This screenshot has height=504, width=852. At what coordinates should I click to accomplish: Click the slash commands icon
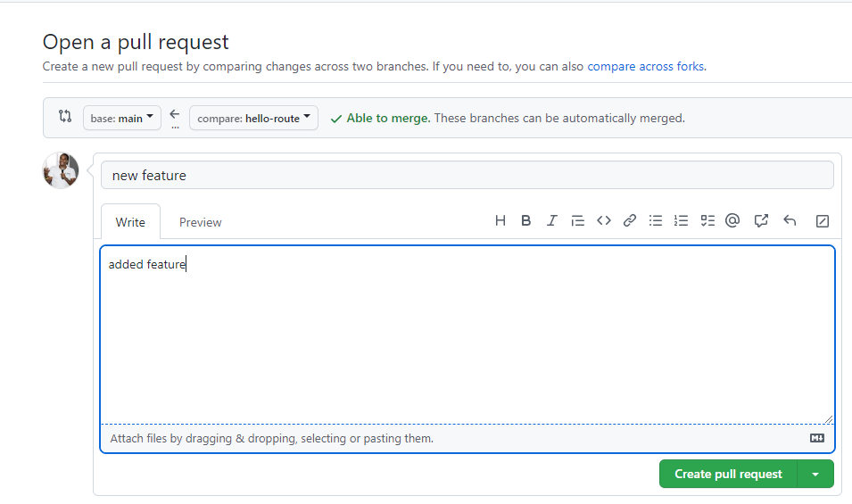(x=823, y=221)
